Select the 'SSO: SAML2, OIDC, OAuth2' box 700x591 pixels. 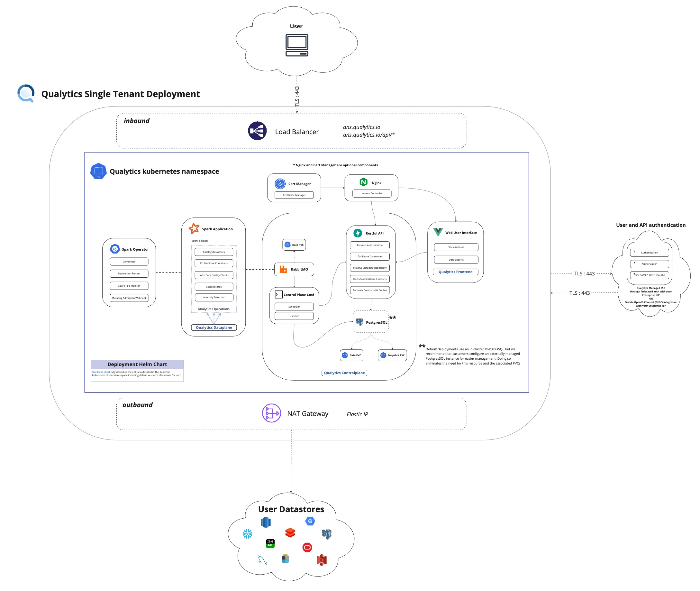pos(649,275)
